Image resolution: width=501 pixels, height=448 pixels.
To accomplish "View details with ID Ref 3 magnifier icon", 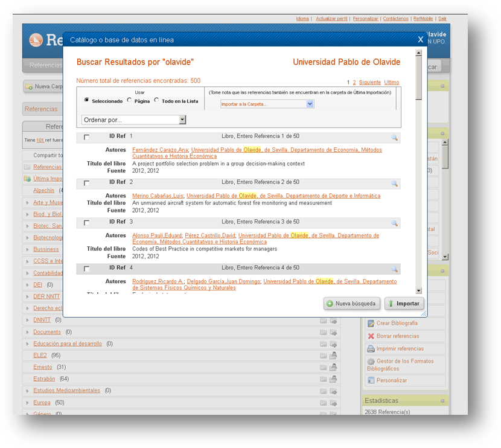I will [x=395, y=223].
